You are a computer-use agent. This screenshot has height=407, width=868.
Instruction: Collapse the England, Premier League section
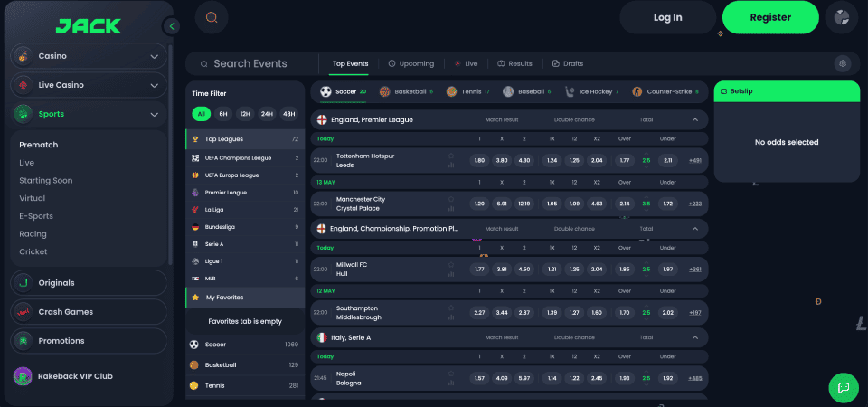pos(694,119)
